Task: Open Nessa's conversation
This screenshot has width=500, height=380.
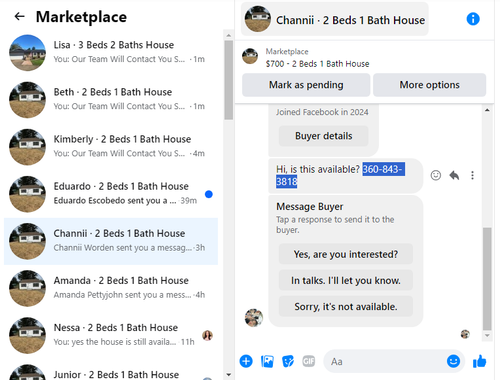Action: pyautogui.click(x=111, y=335)
